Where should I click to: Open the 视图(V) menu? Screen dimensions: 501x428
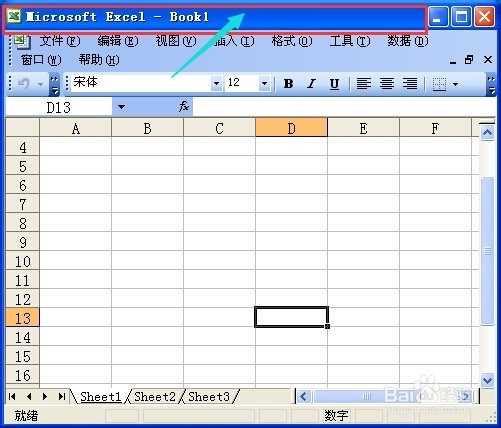pos(176,41)
